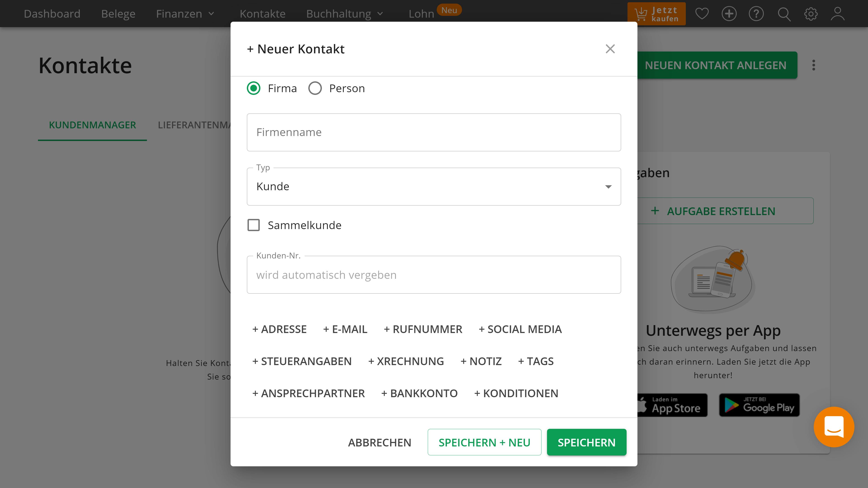Open the user profile icon

tap(837, 14)
